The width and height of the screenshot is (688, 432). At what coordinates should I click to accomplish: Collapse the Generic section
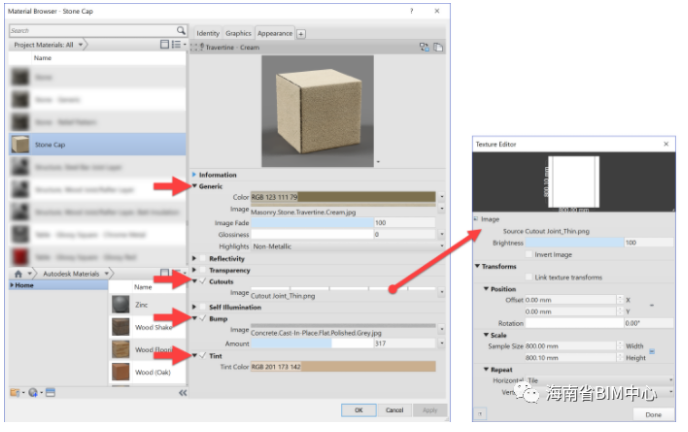click(x=194, y=186)
